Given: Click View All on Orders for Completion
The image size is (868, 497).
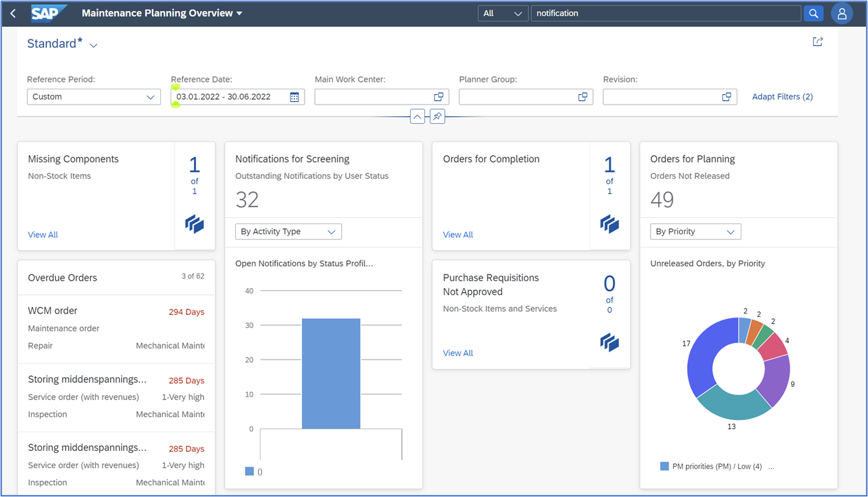Looking at the screenshot, I should coord(457,234).
